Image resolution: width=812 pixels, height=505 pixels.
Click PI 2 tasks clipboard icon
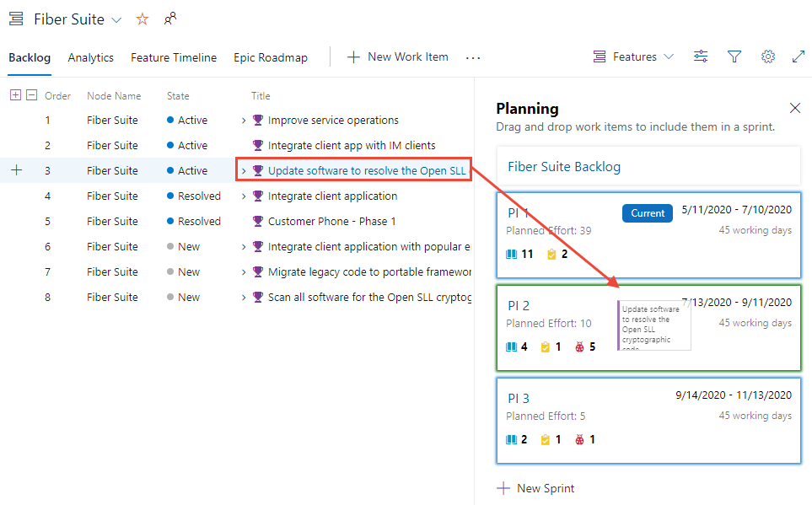pyautogui.click(x=546, y=347)
